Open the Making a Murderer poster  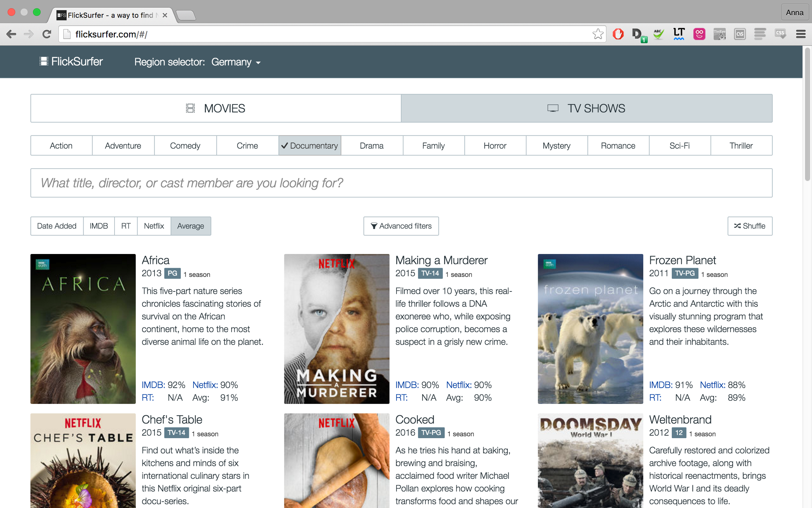(x=337, y=329)
